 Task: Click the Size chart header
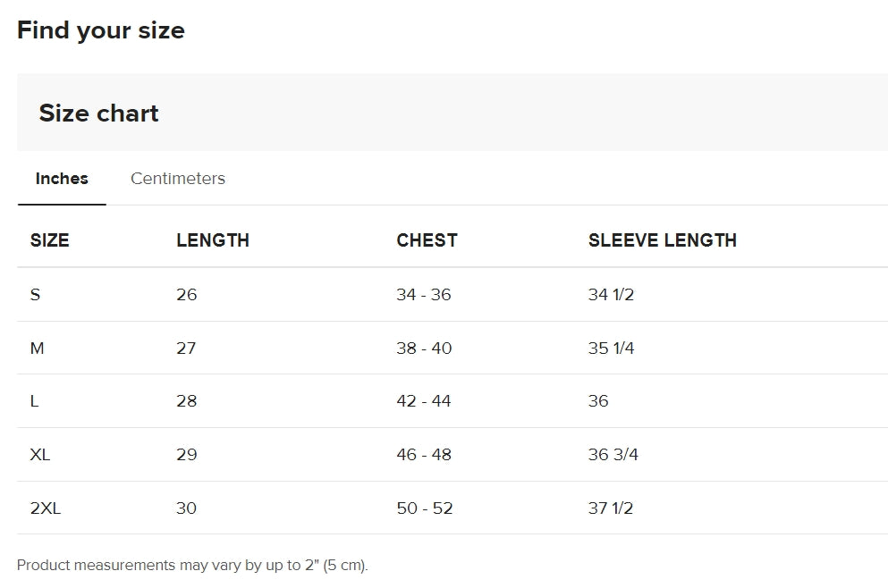pyautogui.click(x=98, y=113)
